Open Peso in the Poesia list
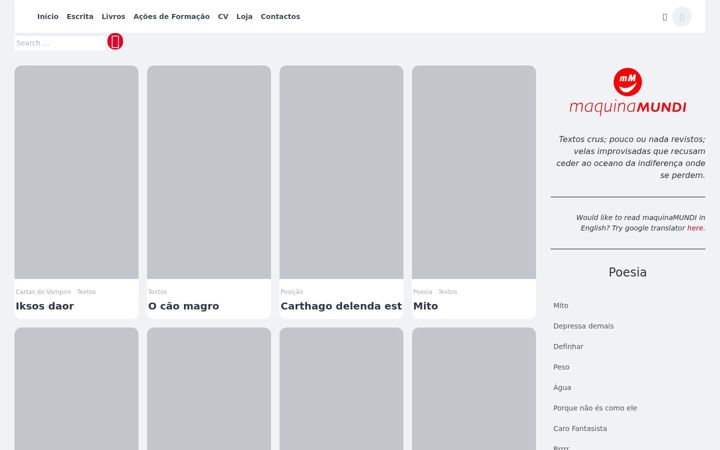The width and height of the screenshot is (720, 450). pos(561,367)
